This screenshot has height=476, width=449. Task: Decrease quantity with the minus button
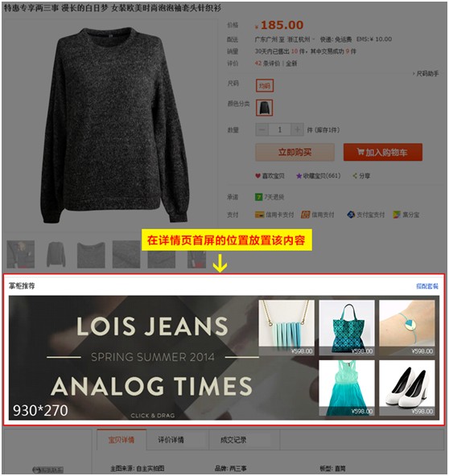pyautogui.click(x=262, y=130)
